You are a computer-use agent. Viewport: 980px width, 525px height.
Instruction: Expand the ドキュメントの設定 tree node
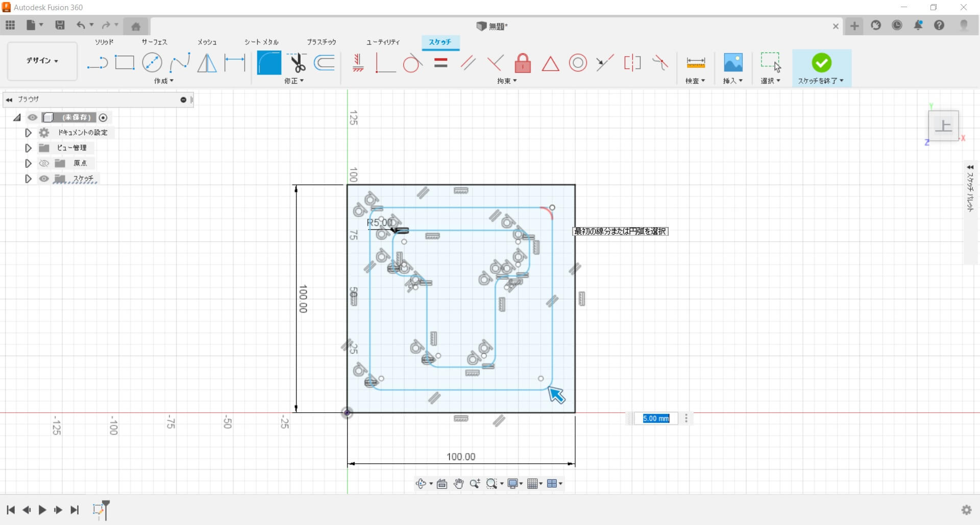tap(29, 133)
